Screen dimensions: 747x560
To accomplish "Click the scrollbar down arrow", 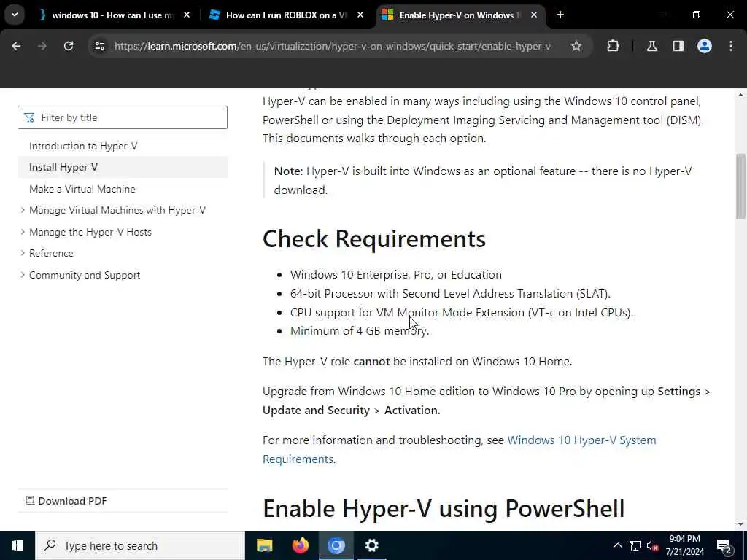I will (x=740, y=525).
